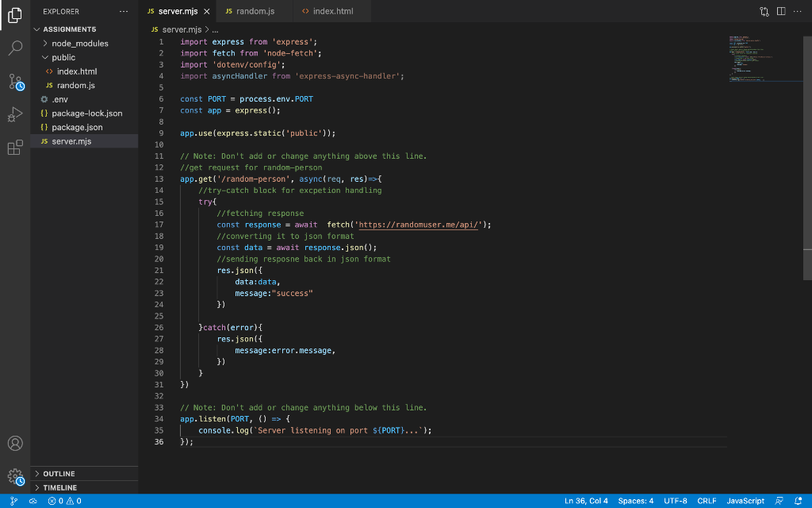Screen dimensions: 812x508
Task: Split the editor to the right
Action: coord(781,11)
